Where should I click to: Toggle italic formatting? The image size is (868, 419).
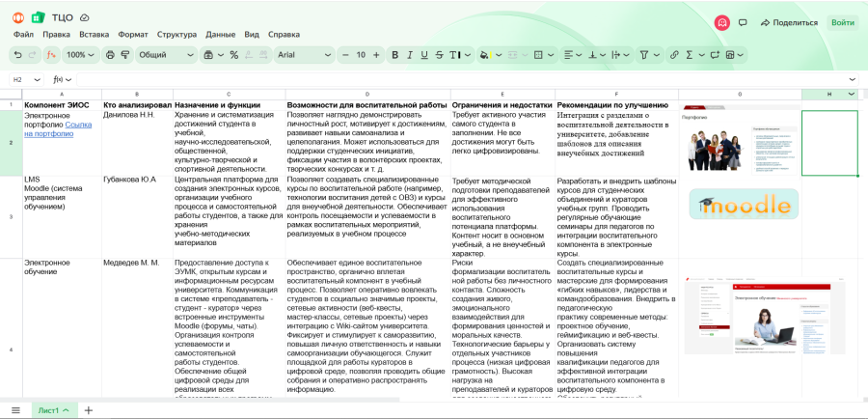point(410,55)
